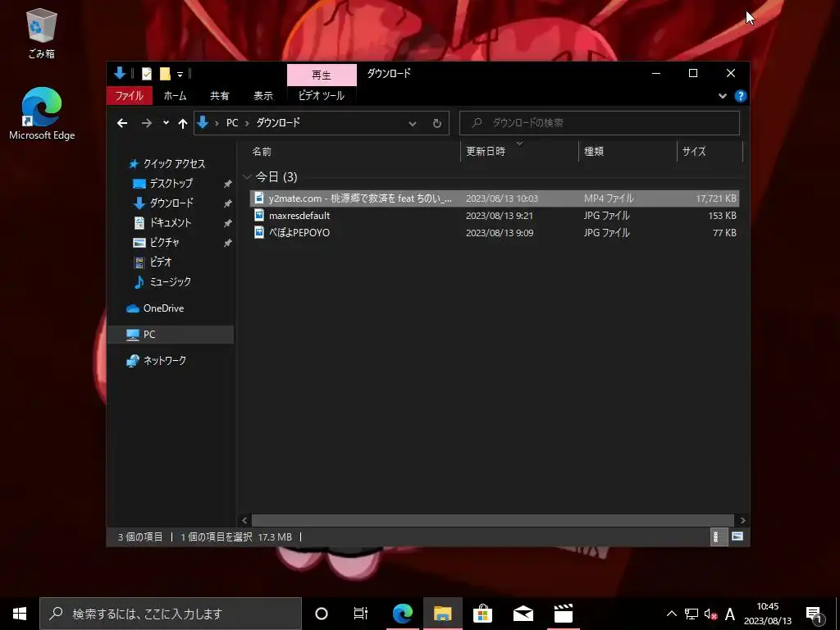Click the horizontal scrollbar track
840x630 pixels.
coord(493,520)
